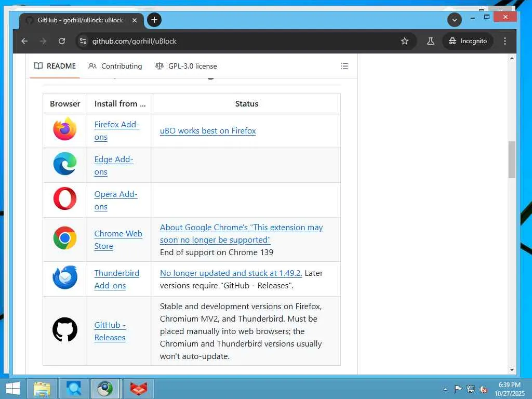Viewport: 532px width, 399px height.
Task: Click the 'Browser' column header
Action: point(65,103)
